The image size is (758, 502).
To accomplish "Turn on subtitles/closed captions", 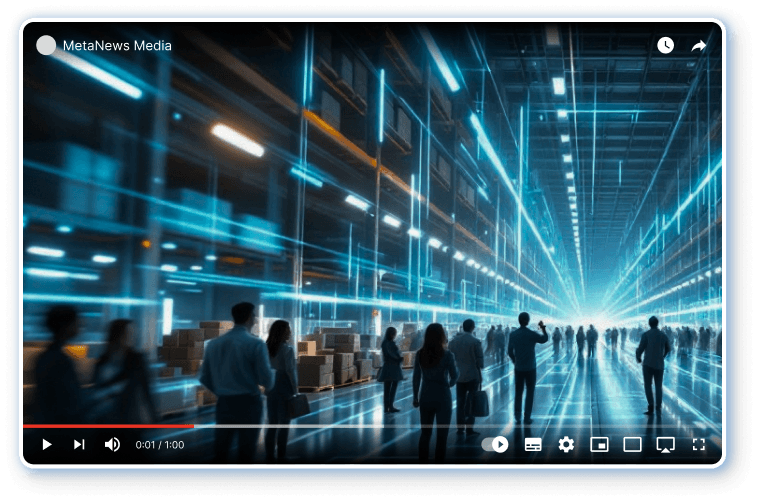I will [533, 444].
